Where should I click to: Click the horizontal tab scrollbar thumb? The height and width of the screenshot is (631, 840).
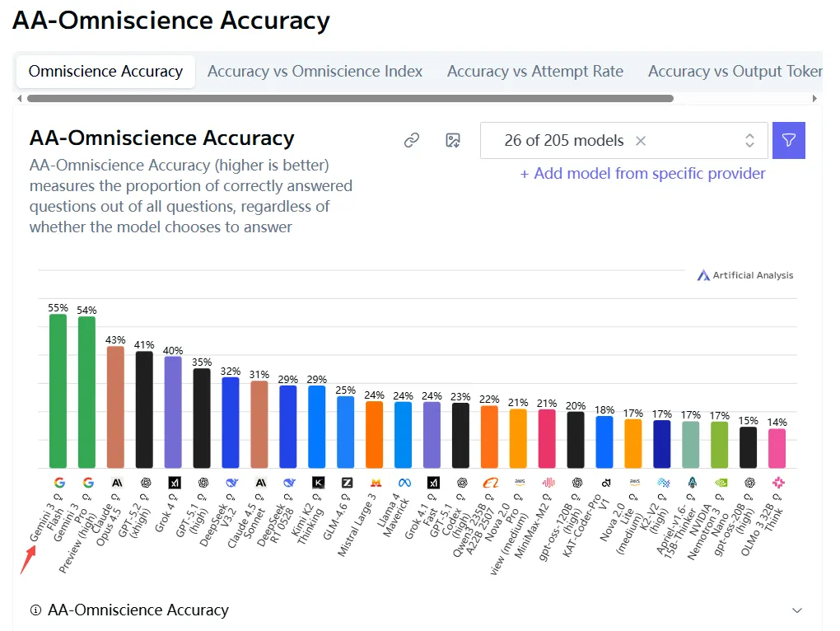350,98
